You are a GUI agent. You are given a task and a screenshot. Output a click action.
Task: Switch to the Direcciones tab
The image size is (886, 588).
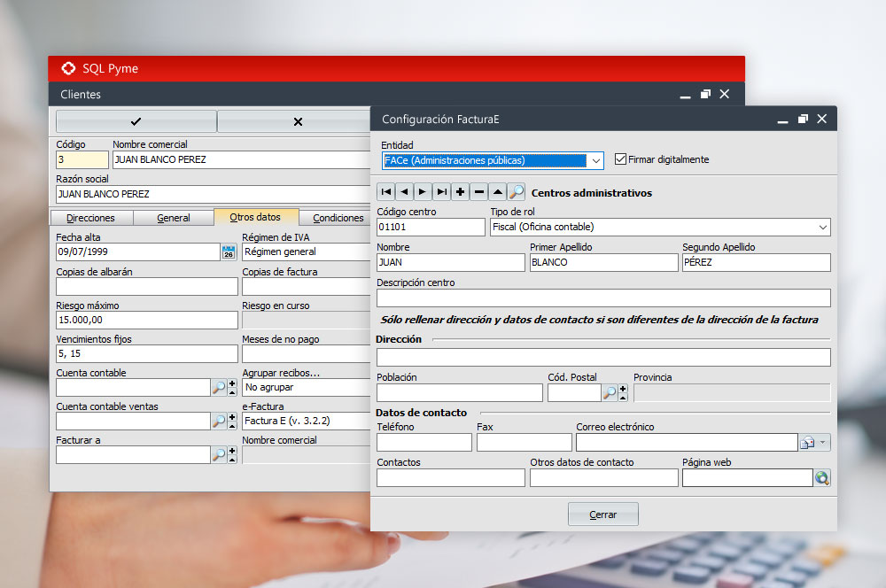pyautogui.click(x=90, y=218)
